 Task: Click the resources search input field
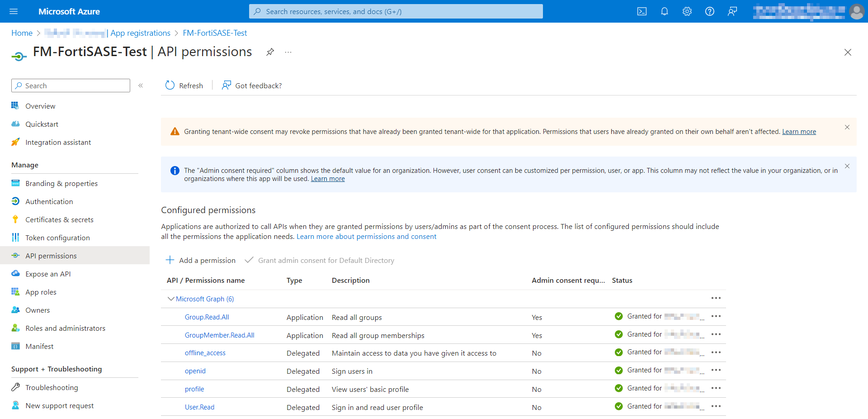(x=396, y=11)
